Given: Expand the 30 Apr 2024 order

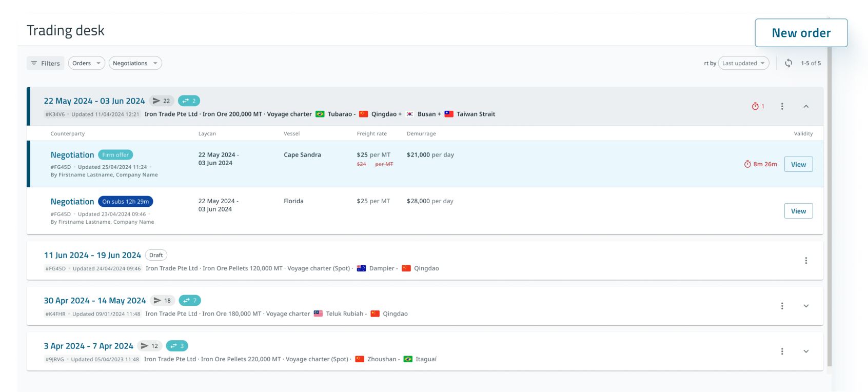Looking at the screenshot, I should pyautogui.click(x=806, y=306).
